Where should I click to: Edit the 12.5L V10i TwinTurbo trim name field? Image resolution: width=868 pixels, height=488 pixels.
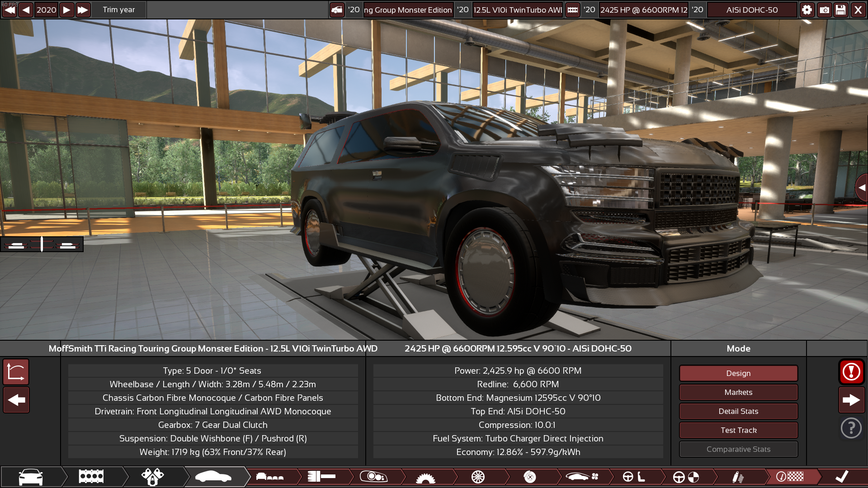tap(518, 9)
